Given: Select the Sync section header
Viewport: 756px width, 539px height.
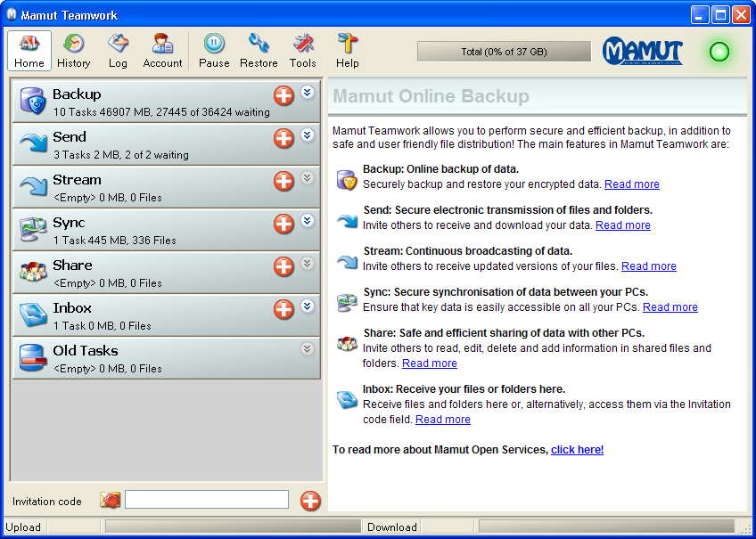Looking at the screenshot, I should point(167,230).
